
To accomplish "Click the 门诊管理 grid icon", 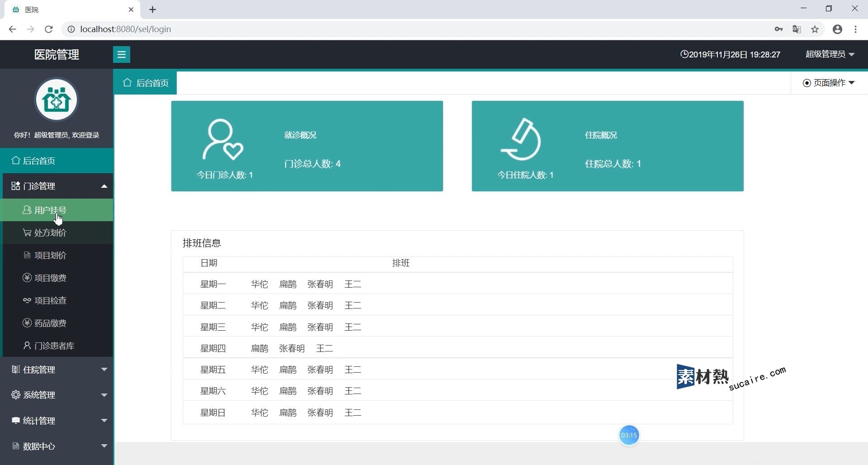I will coord(15,186).
